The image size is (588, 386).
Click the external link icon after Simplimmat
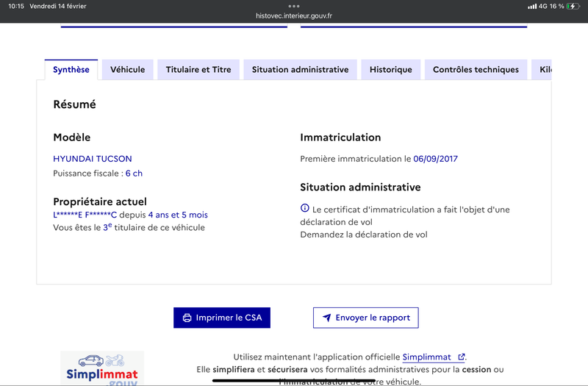[x=462, y=357]
